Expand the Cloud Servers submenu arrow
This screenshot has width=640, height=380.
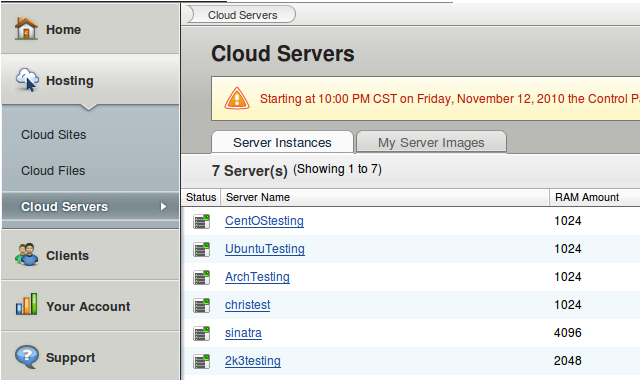point(163,207)
